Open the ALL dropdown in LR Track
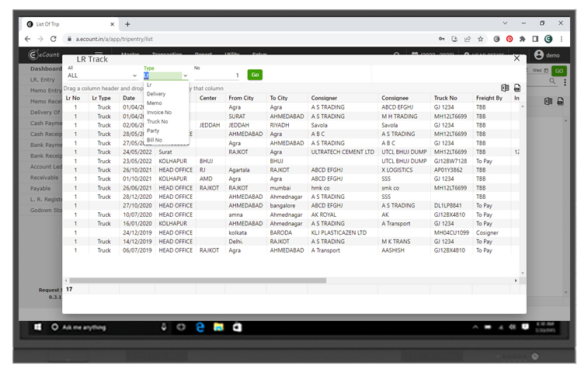Image resolution: width=588 pixels, height=373 pixels. [x=134, y=76]
